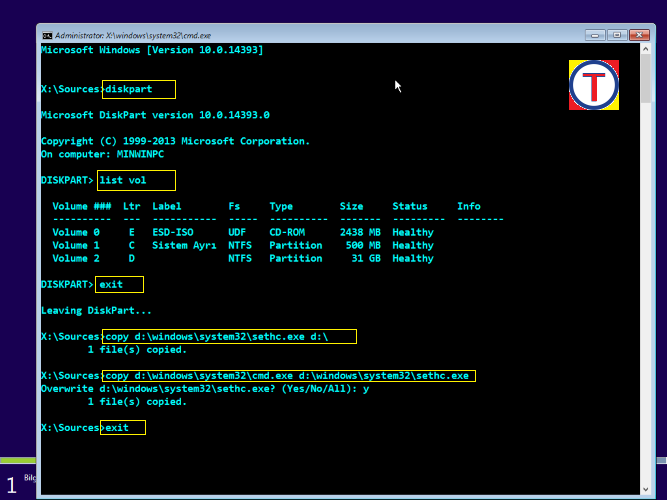The width and height of the screenshot is (667, 500).
Task: Click the 'copy ...sethc.exe d:\' command
Action: (217, 337)
